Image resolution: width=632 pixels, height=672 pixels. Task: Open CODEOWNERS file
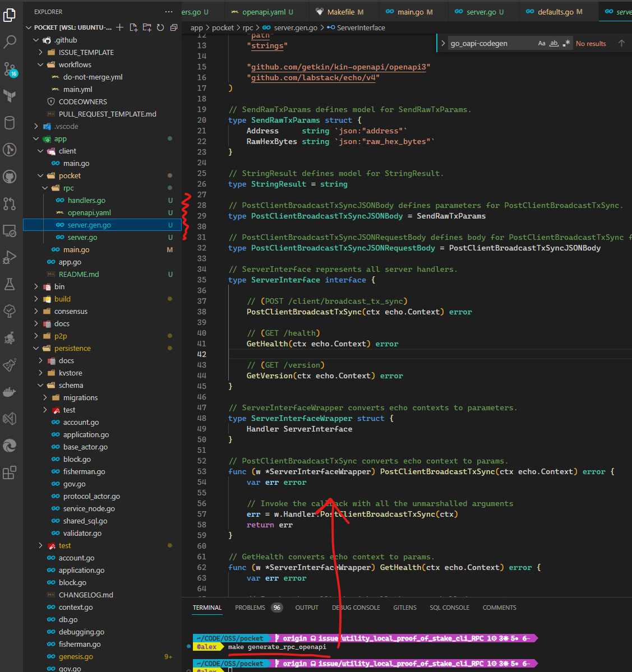[x=83, y=101]
